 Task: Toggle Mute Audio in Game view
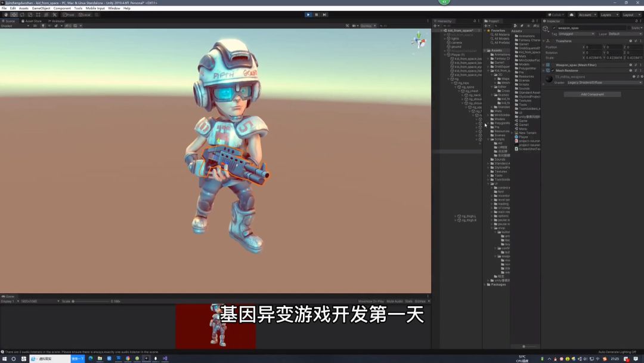[394, 301]
